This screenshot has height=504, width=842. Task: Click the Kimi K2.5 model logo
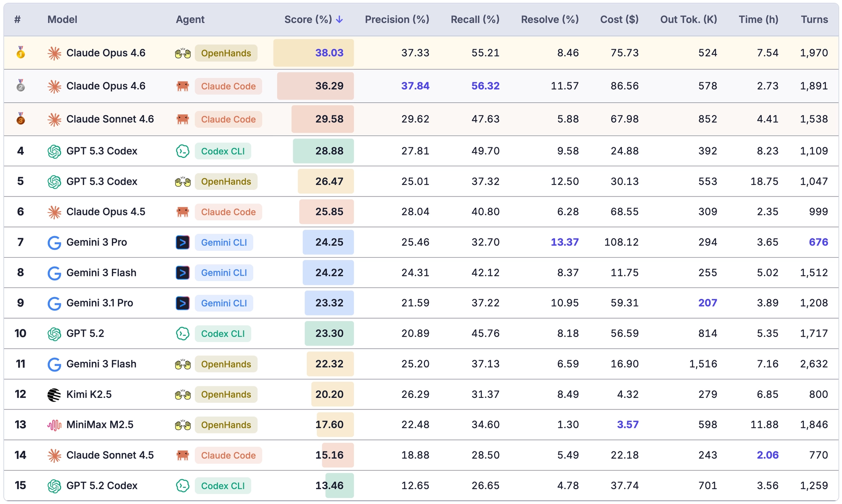[x=54, y=395]
